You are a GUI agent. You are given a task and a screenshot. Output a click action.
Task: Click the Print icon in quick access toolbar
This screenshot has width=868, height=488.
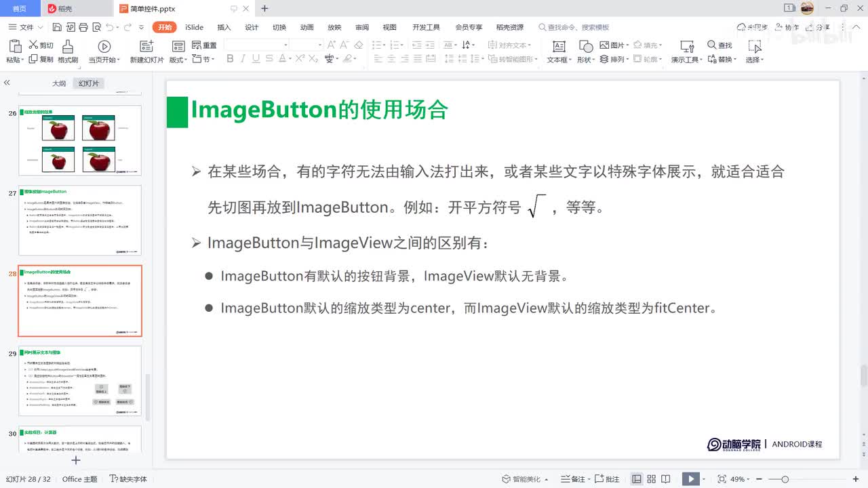pos(83,27)
